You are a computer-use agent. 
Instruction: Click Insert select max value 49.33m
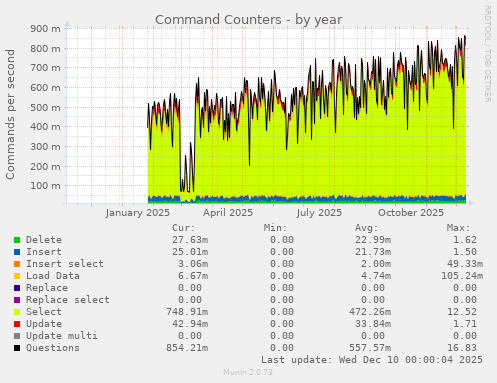[x=465, y=264]
